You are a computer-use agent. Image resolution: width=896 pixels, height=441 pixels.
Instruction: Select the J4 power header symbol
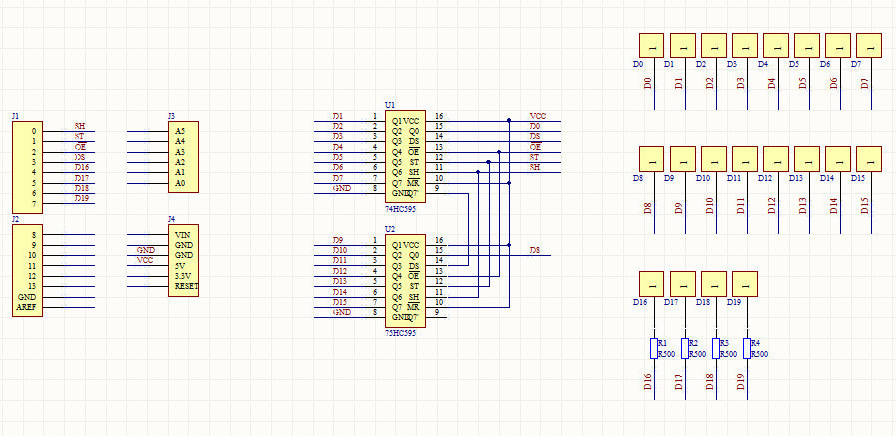(x=183, y=260)
